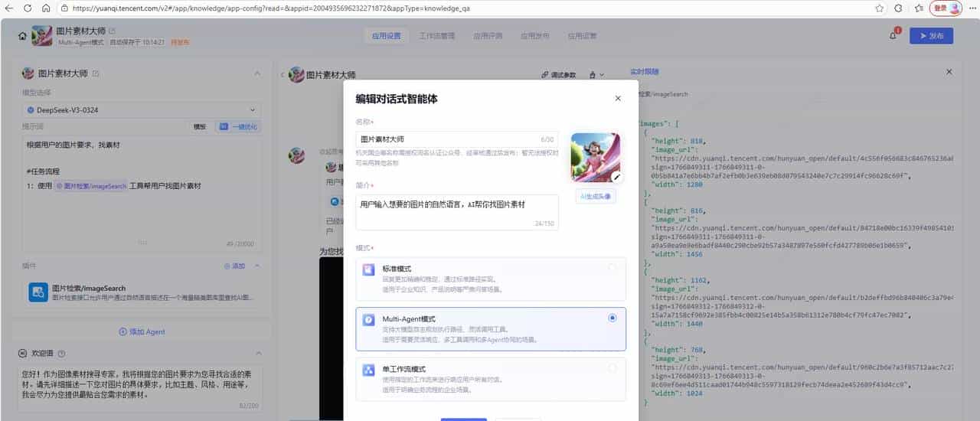Click the agent avatar image in the dialog
This screenshot has width=980, height=421.
coord(595,156)
